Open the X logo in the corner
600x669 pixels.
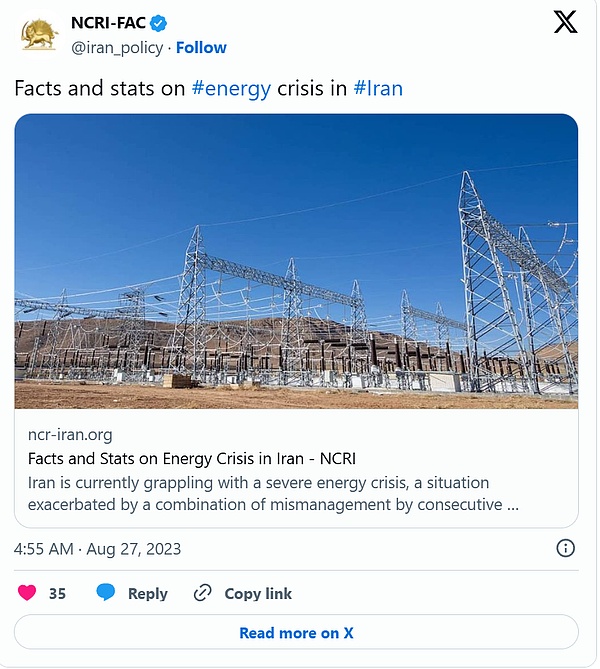pos(565,23)
